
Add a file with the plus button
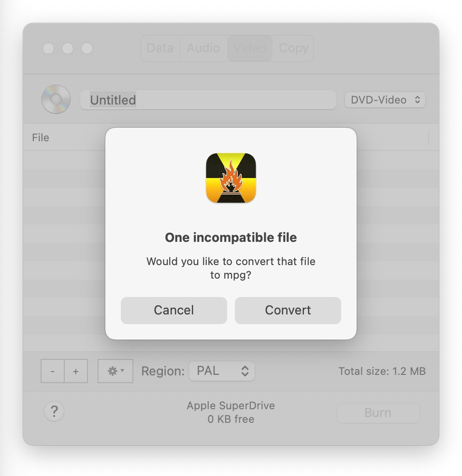[x=76, y=371]
